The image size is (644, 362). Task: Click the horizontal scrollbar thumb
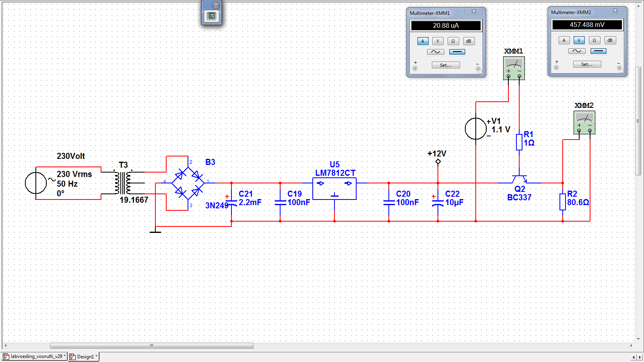pyautogui.click(x=151, y=346)
